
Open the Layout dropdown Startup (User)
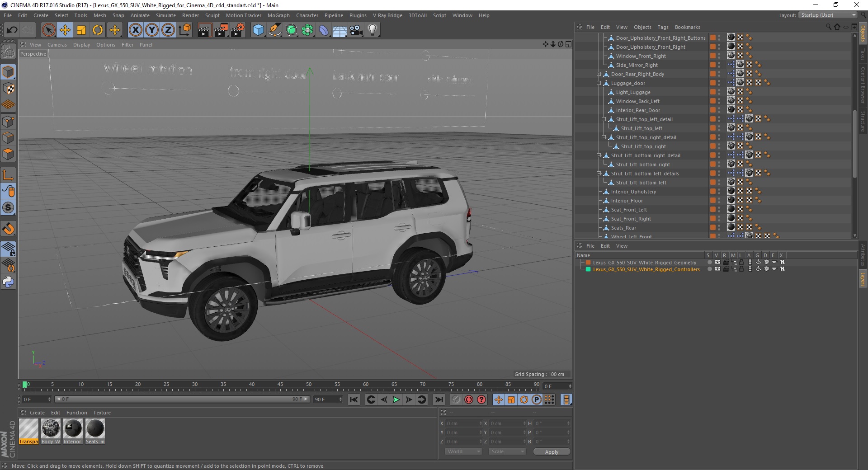tap(828, 15)
